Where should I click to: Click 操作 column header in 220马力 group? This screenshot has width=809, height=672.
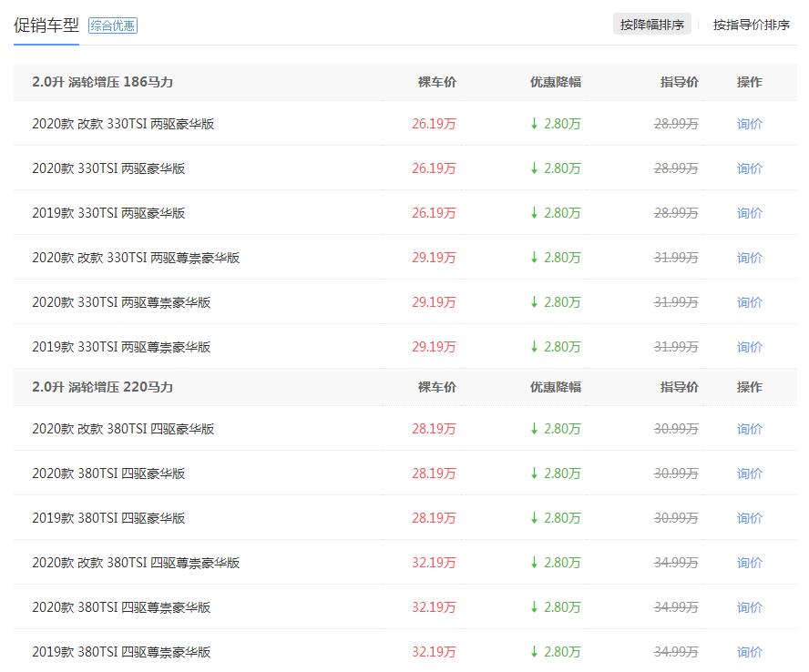tap(750, 387)
